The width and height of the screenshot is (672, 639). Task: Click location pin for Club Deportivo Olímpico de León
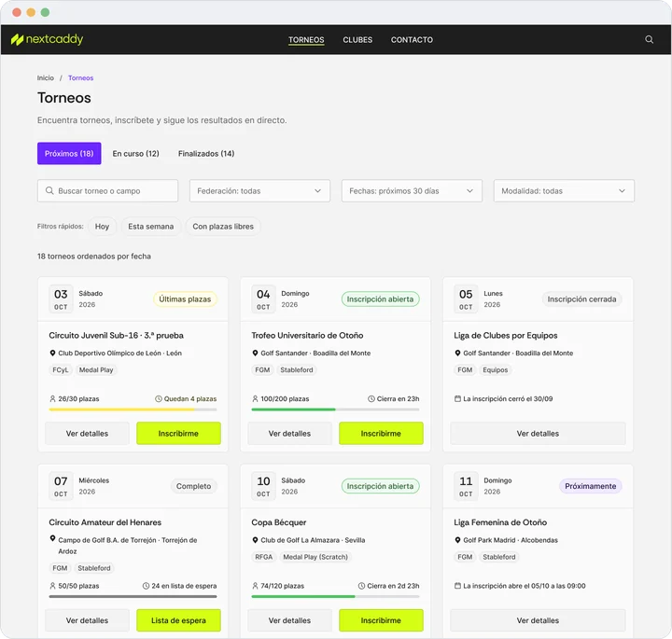52,353
